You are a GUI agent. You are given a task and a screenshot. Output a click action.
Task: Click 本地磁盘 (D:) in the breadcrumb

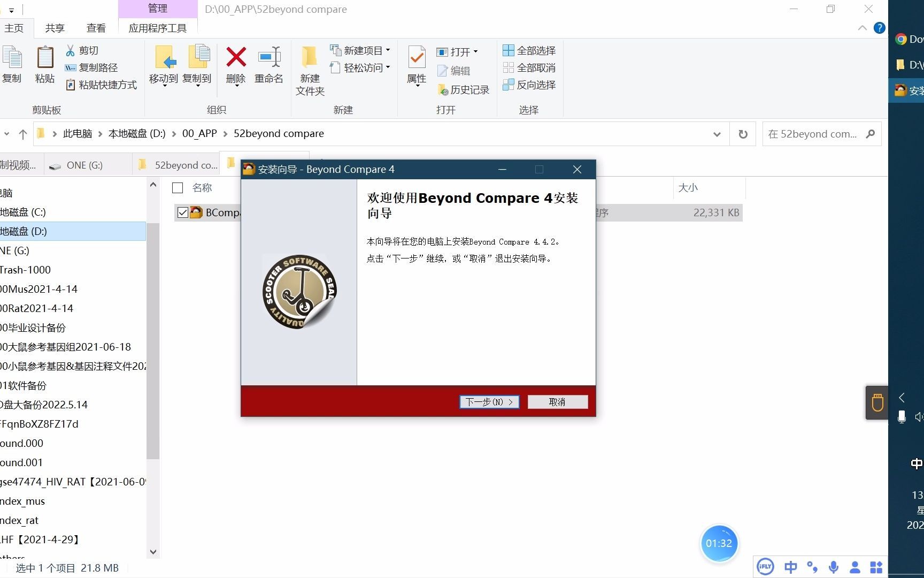[137, 134]
